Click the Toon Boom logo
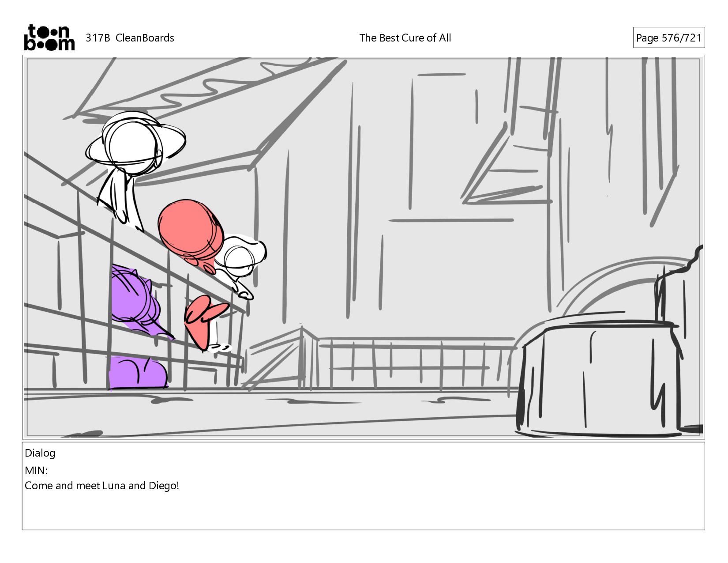728x563 pixels. tap(49, 38)
